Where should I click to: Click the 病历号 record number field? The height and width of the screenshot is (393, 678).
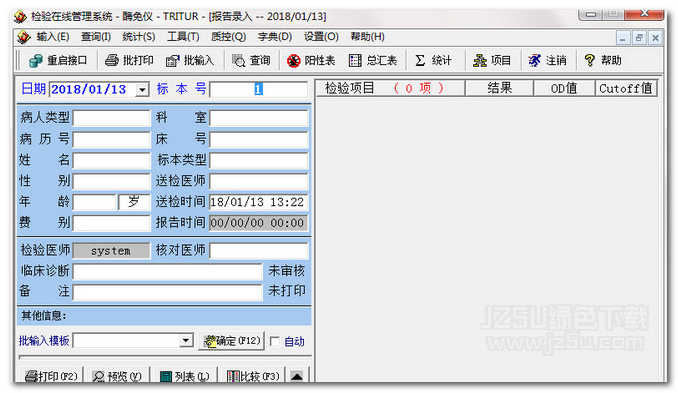pyautogui.click(x=112, y=139)
